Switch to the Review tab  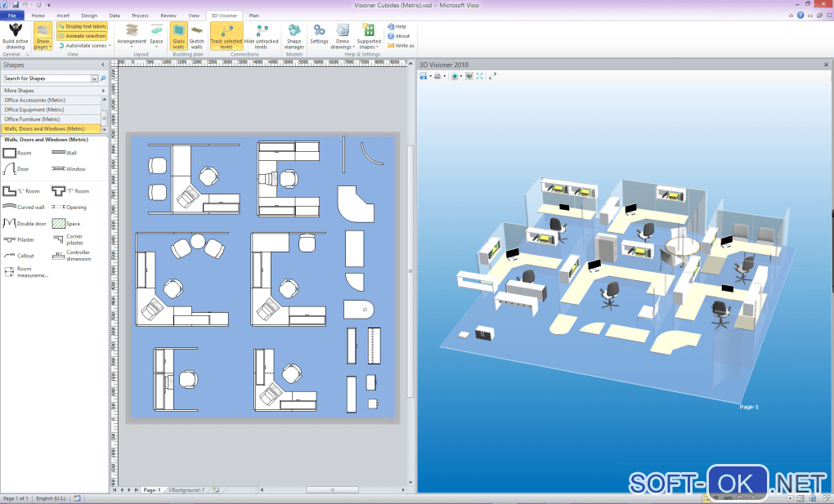click(168, 16)
